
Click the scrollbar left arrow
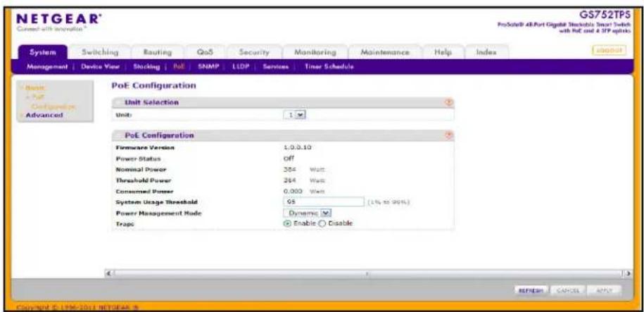tap(108, 273)
